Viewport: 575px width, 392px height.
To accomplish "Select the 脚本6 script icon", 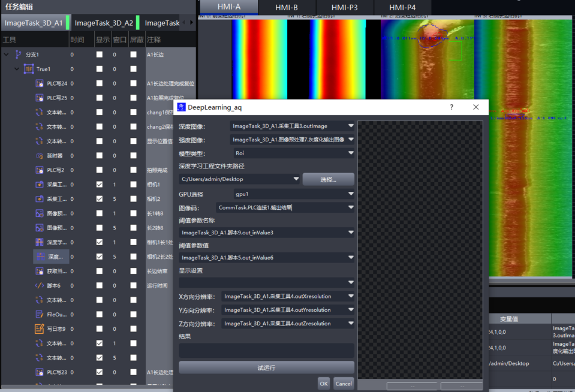I will (40, 285).
